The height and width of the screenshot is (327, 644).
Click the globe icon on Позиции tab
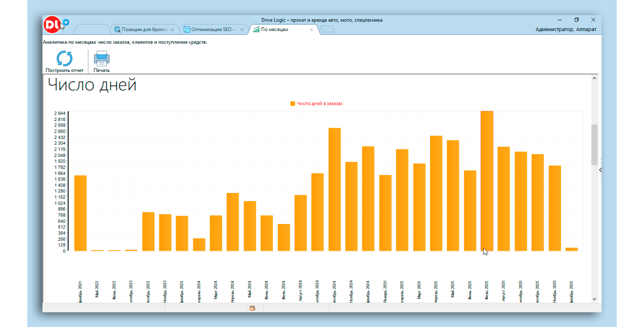[x=117, y=29]
